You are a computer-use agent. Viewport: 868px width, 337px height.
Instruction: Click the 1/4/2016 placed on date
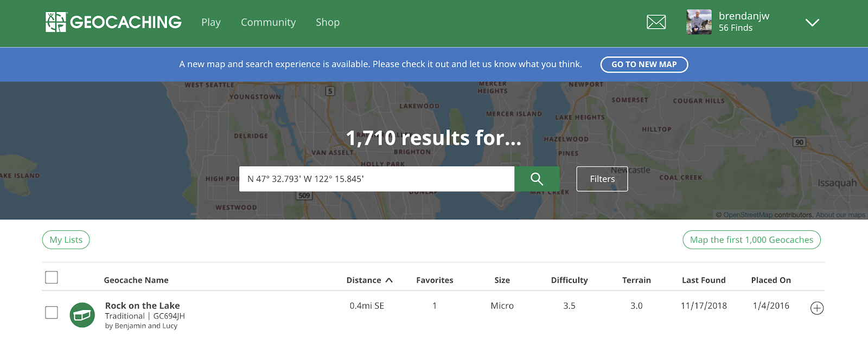(771, 306)
